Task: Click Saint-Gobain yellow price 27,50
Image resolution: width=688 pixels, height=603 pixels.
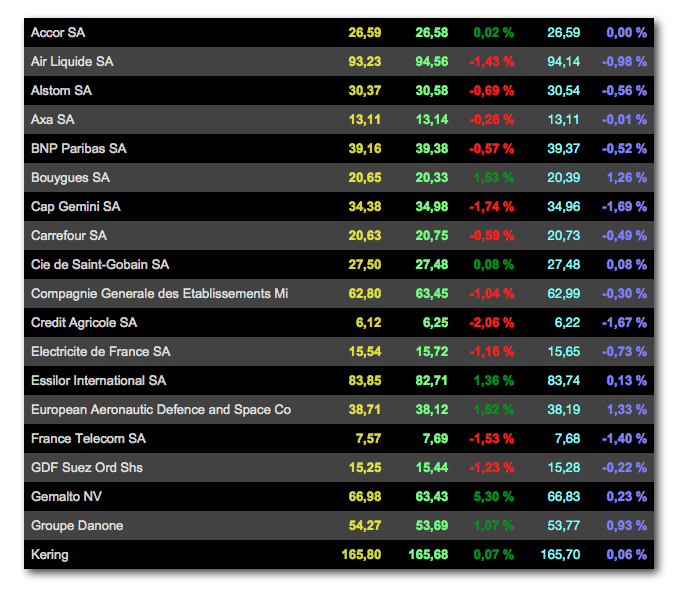Action: click(x=365, y=264)
